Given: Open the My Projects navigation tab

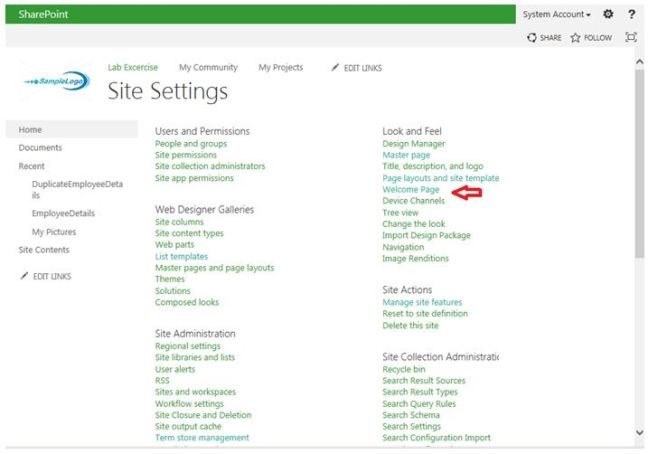Looking at the screenshot, I should point(281,67).
